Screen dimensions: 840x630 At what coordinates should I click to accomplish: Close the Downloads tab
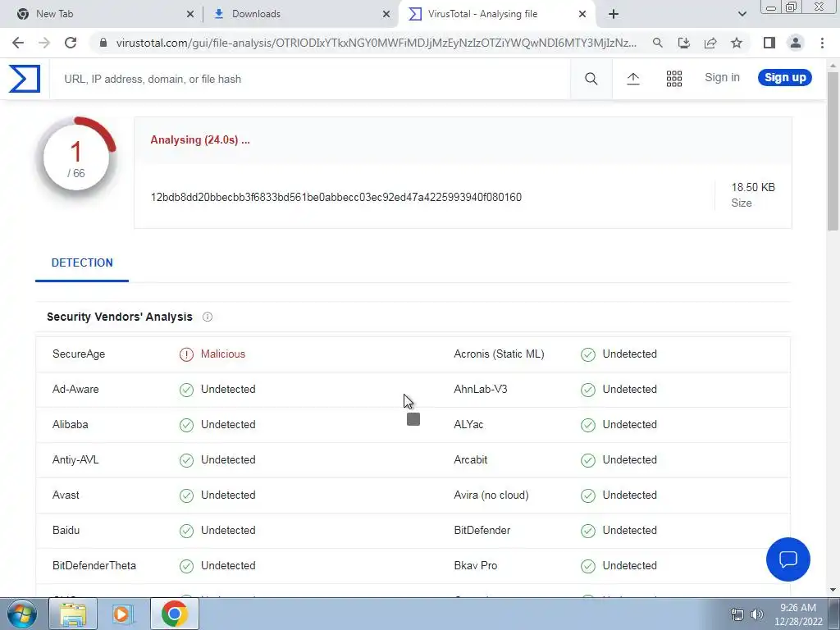tap(386, 14)
